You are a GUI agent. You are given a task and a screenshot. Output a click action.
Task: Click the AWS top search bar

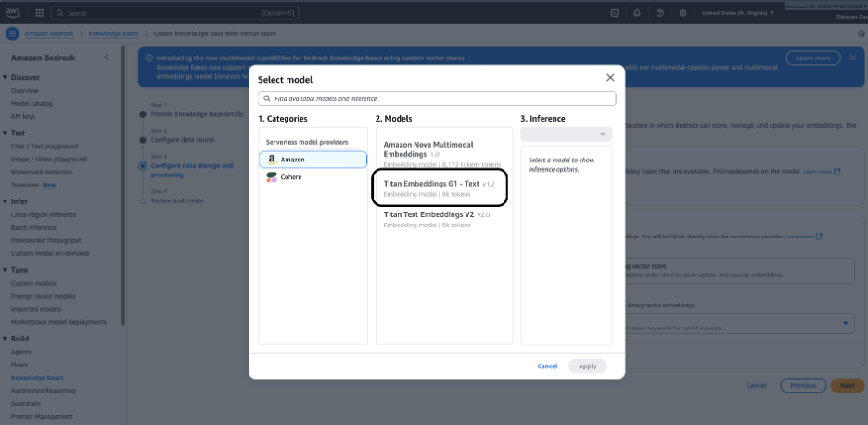pyautogui.click(x=175, y=13)
